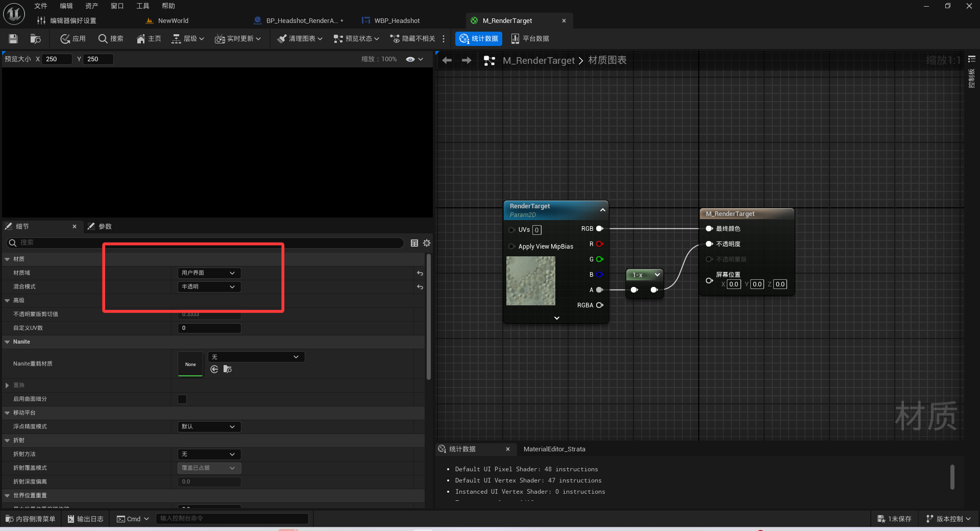Open property matrix table view icon
Viewport: 980px width, 531px height.
click(414, 243)
